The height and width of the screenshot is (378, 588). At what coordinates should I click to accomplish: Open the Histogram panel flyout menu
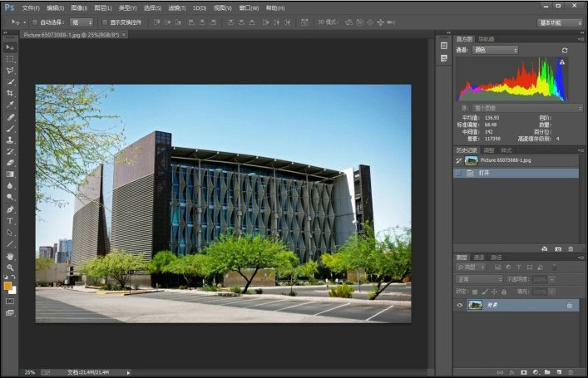point(581,39)
